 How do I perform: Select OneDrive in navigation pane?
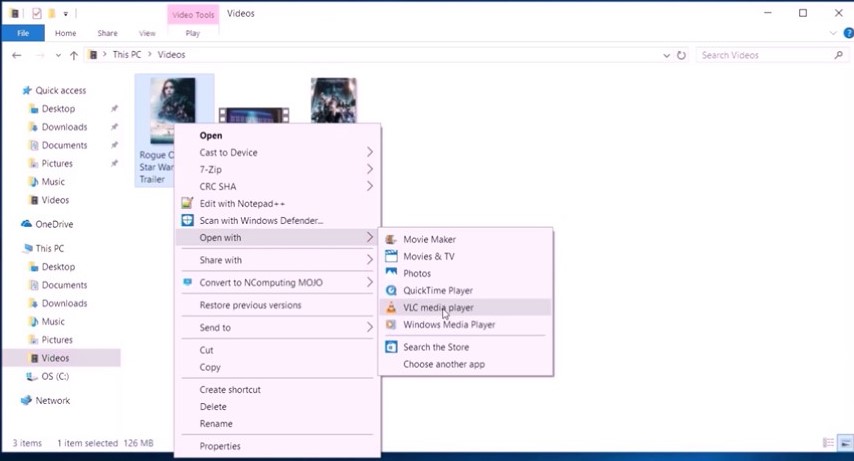pyautogui.click(x=54, y=224)
